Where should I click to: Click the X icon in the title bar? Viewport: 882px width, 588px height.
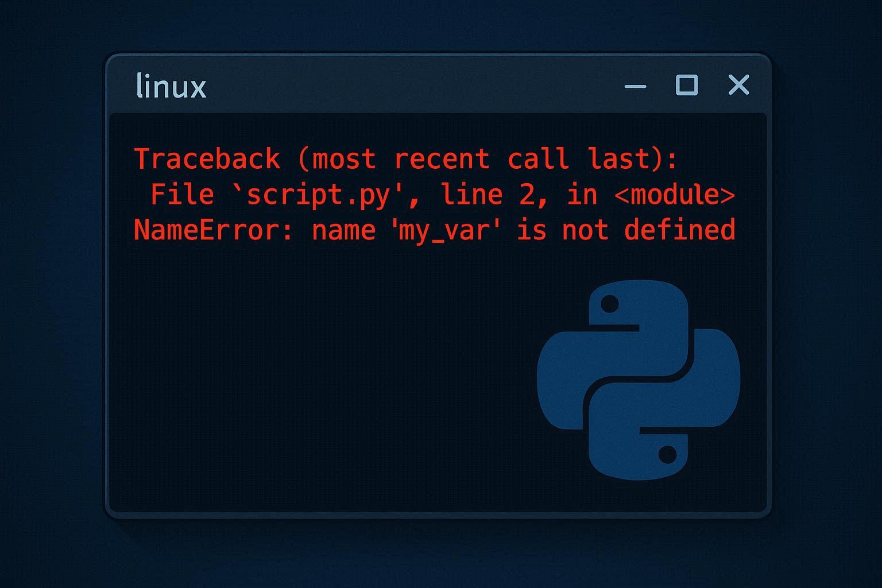(738, 85)
